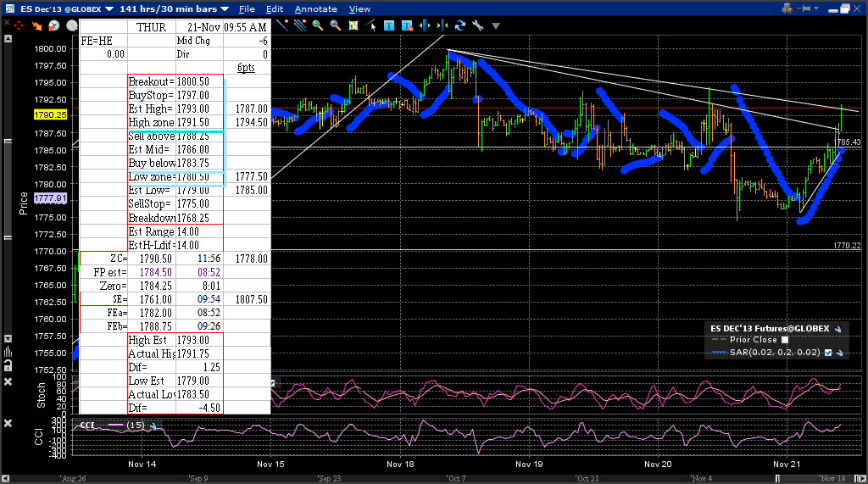Click the price axis scroll up arrow

point(8,39)
